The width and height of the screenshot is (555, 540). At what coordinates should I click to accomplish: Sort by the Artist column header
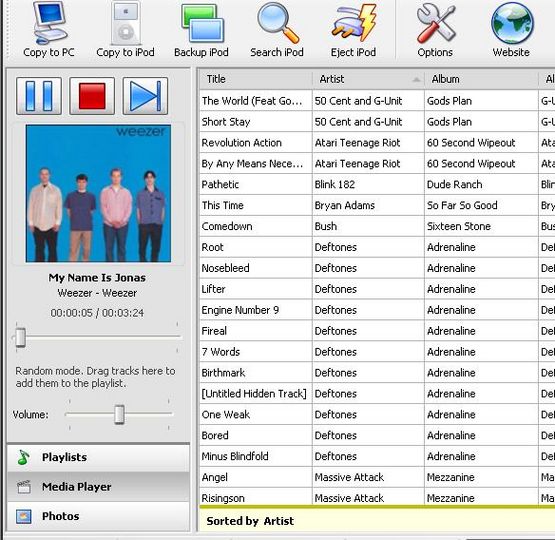[368, 79]
